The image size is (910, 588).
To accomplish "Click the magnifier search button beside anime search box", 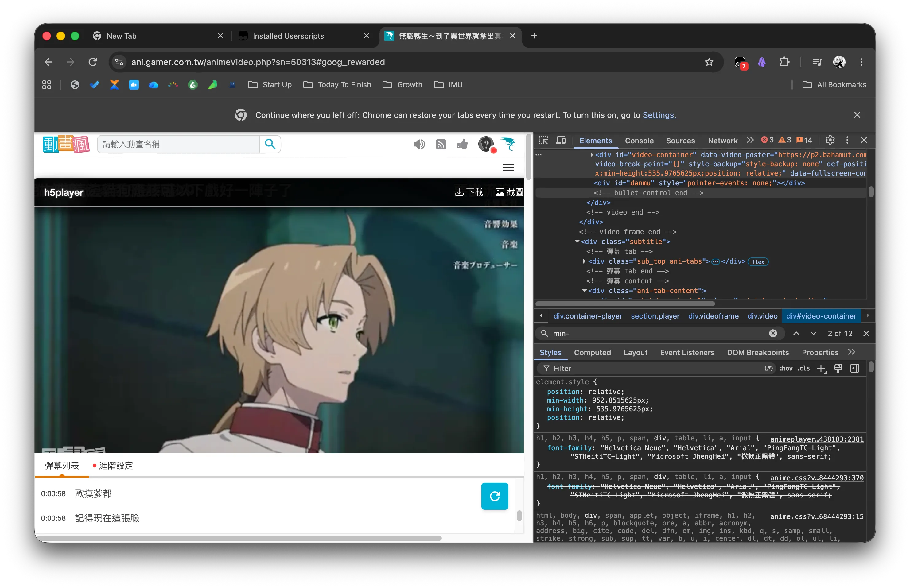I will pyautogui.click(x=270, y=144).
